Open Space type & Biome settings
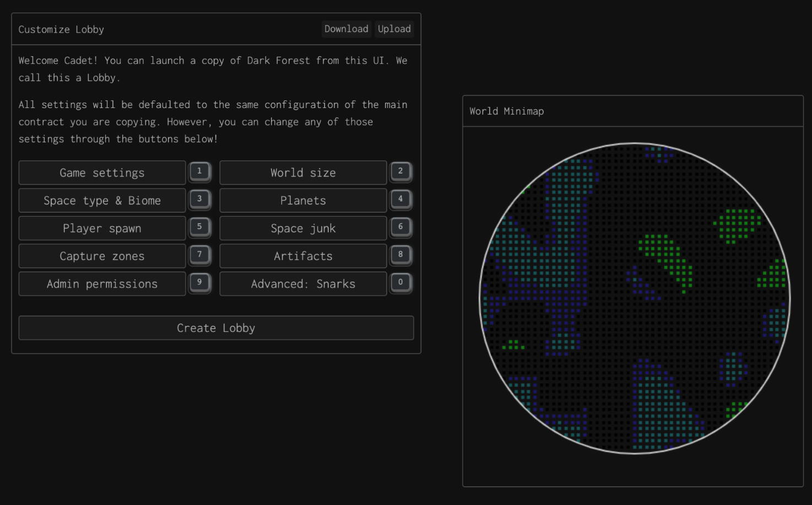The image size is (812, 505). coord(102,201)
